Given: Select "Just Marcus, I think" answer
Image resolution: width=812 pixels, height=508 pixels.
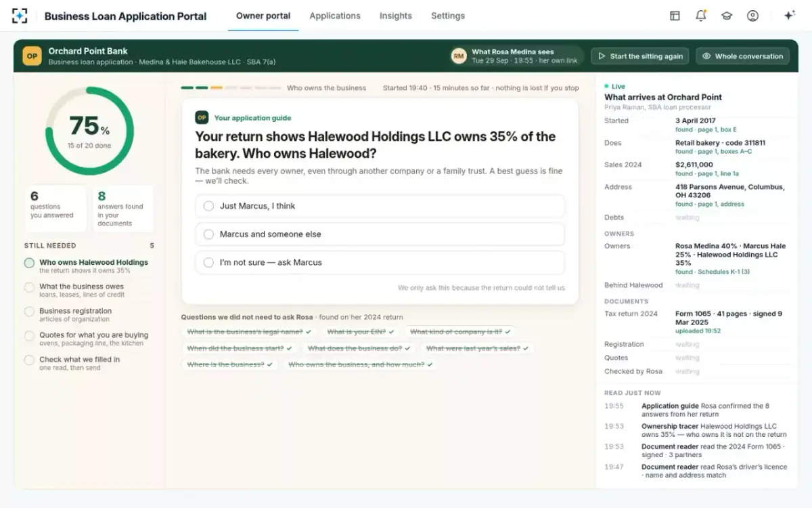Looking at the screenshot, I should (380, 206).
